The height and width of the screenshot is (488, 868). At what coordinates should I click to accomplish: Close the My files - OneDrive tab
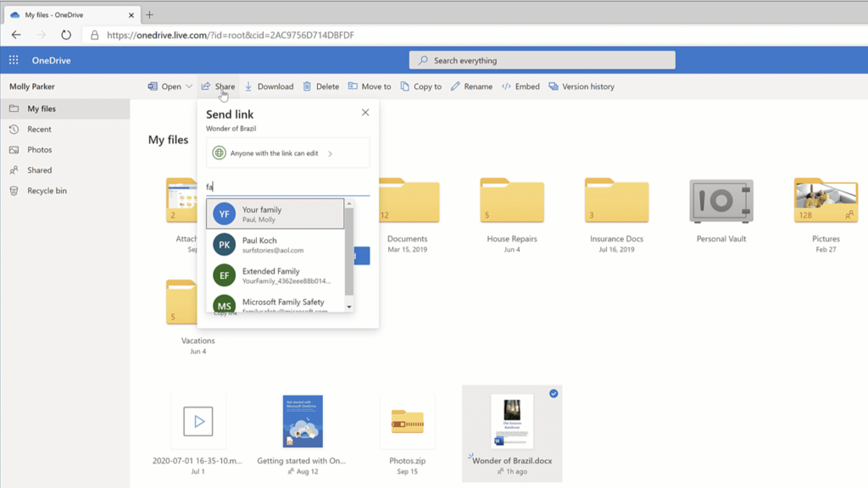131,15
